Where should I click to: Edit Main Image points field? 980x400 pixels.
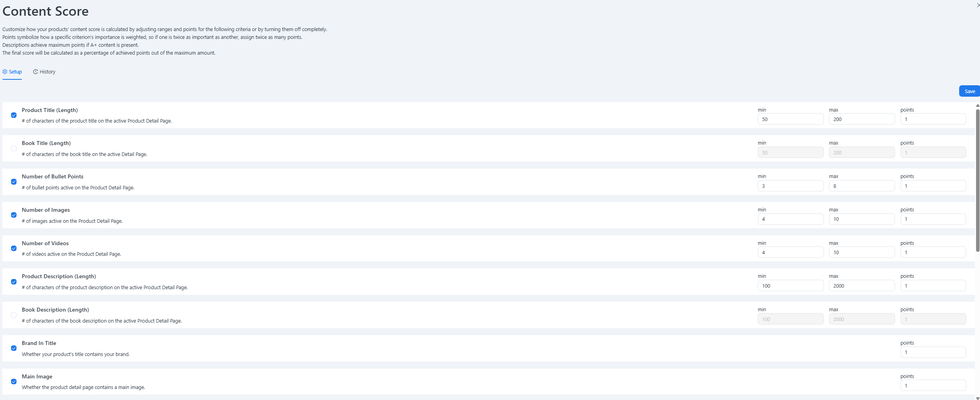point(933,385)
